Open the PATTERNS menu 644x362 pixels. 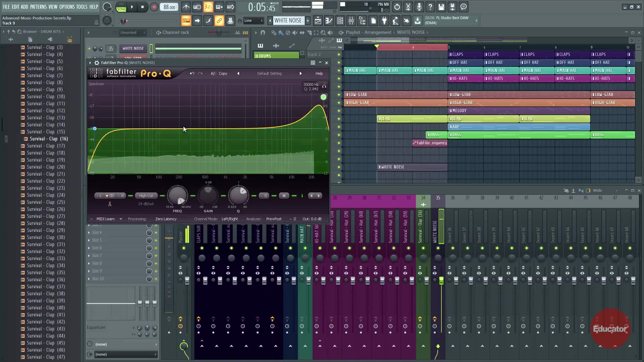pos(38,7)
